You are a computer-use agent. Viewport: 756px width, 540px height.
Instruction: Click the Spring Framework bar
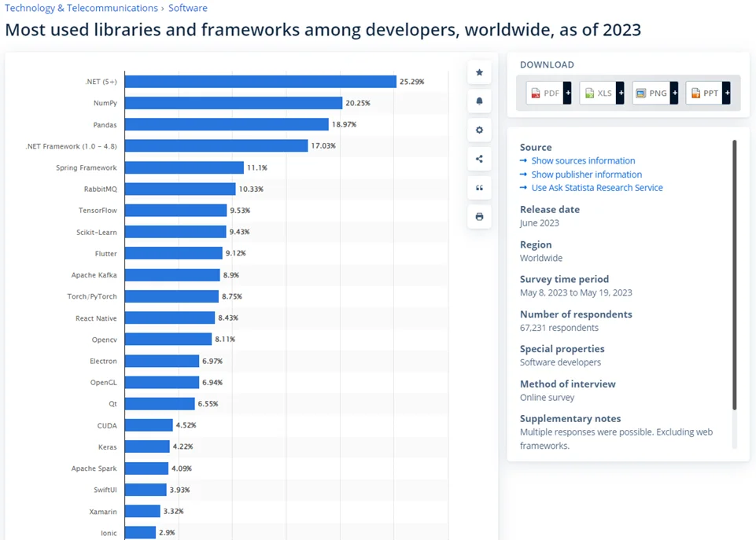pyautogui.click(x=184, y=167)
